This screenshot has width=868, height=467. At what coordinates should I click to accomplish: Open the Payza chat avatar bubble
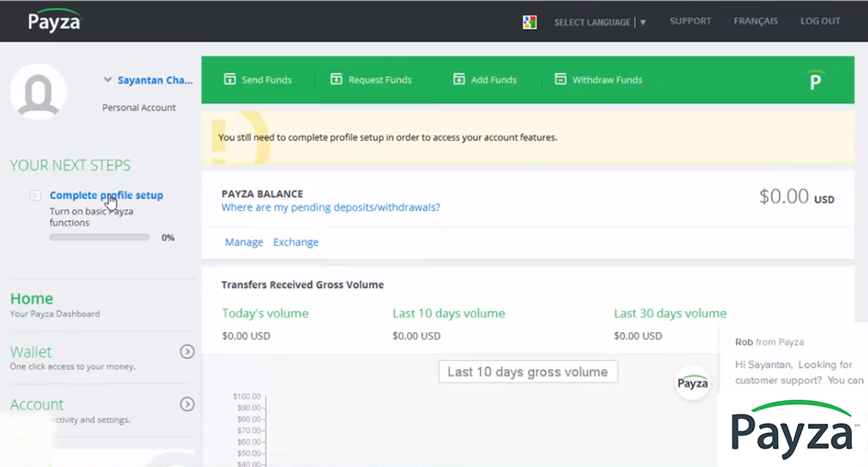[x=693, y=383]
